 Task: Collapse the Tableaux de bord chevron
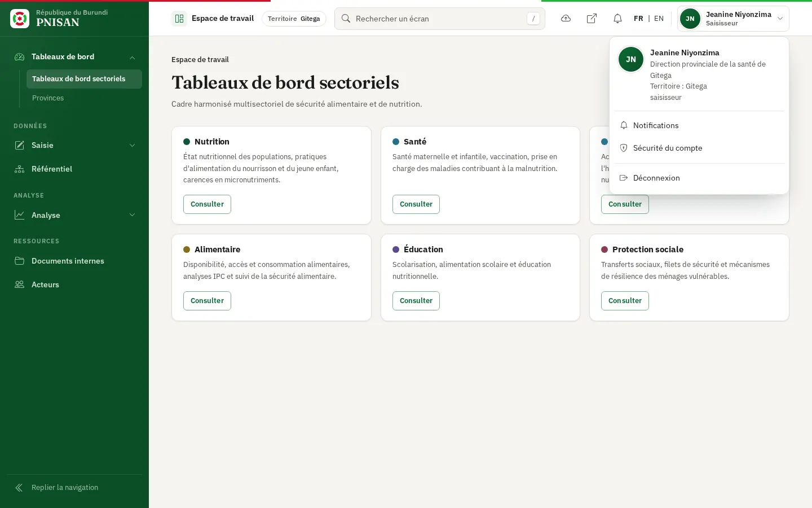[x=133, y=57]
